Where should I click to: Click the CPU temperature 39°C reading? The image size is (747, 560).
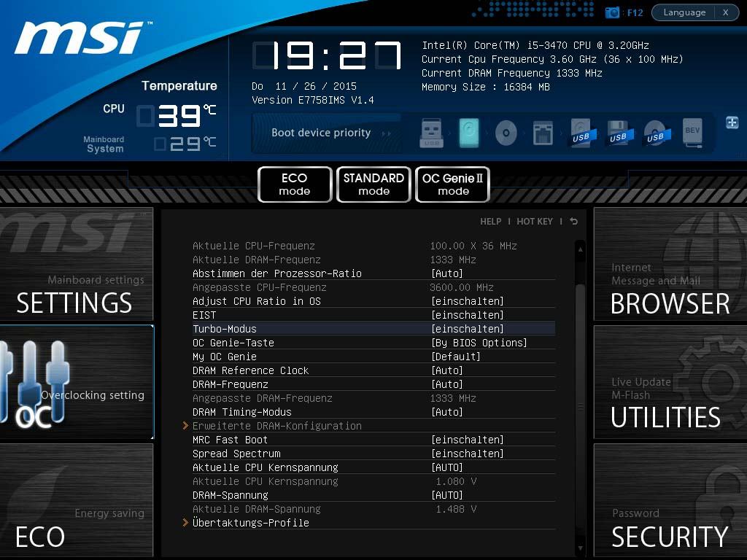177,115
